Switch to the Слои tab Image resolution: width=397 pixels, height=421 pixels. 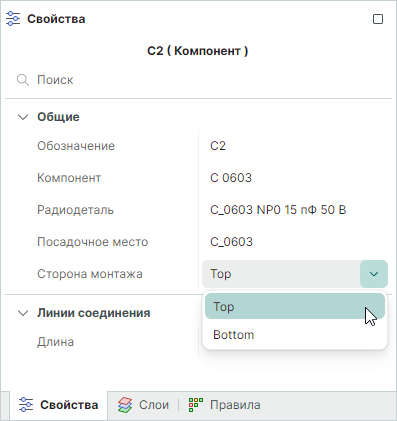pyautogui.click(x=143, y=405)
